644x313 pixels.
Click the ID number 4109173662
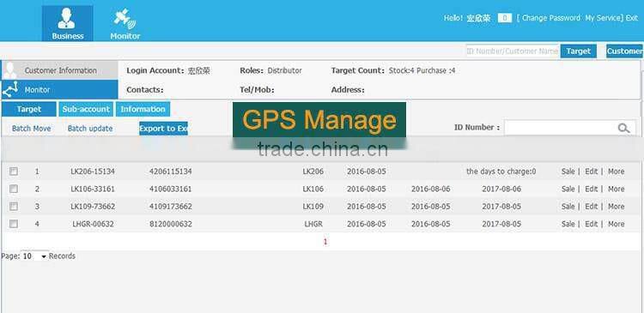point(171,207)
